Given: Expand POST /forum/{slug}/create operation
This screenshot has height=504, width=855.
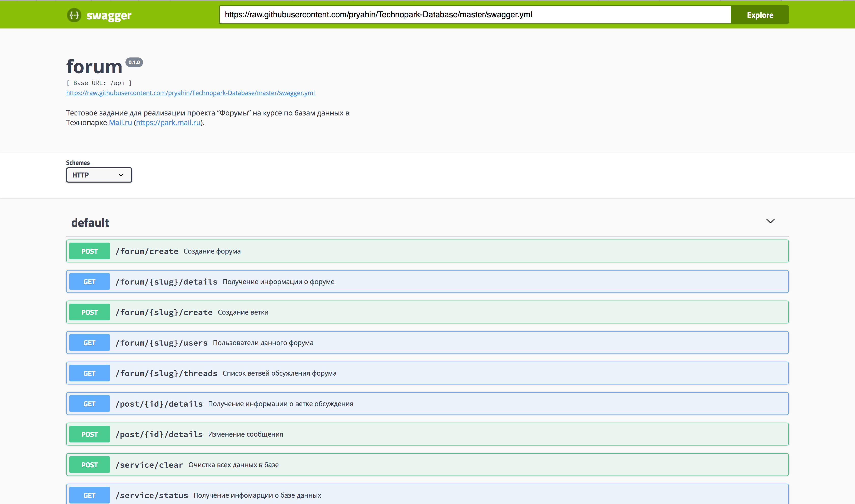Looking at the screenshot, I should [x=427, y=312].
